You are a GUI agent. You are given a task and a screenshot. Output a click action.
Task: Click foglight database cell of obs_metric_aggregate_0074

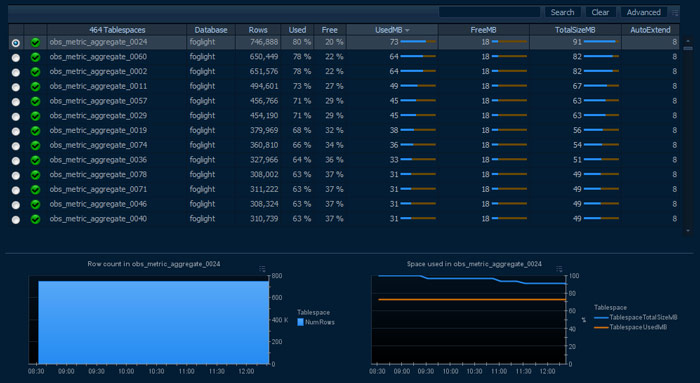(x=202, y=145)
